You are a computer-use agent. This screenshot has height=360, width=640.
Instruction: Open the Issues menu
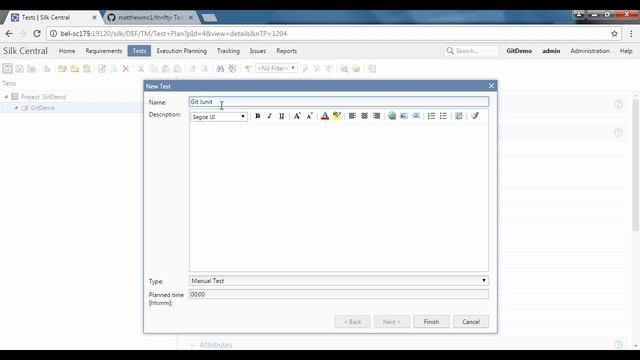[x=258, y=51]
